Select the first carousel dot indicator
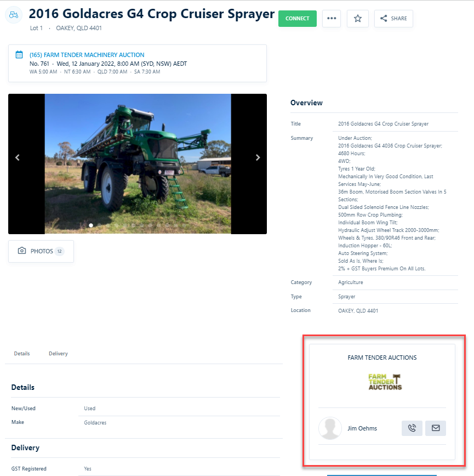The width and height of the screenshot is (474, 476). [x=91, y=225]
